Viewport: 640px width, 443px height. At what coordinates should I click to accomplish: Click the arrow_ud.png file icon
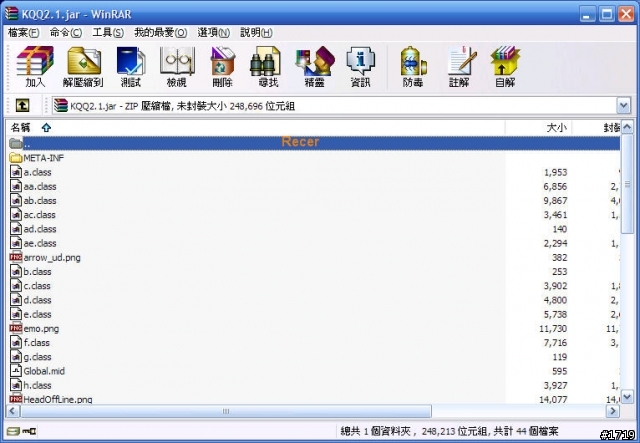[x=16, y=257]
